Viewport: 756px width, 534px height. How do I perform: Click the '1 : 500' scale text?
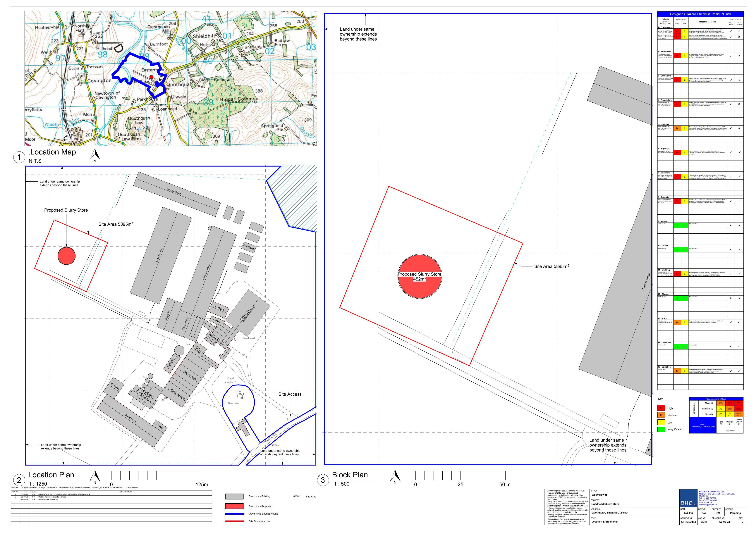pyautogui.click(x=341, y=484)
